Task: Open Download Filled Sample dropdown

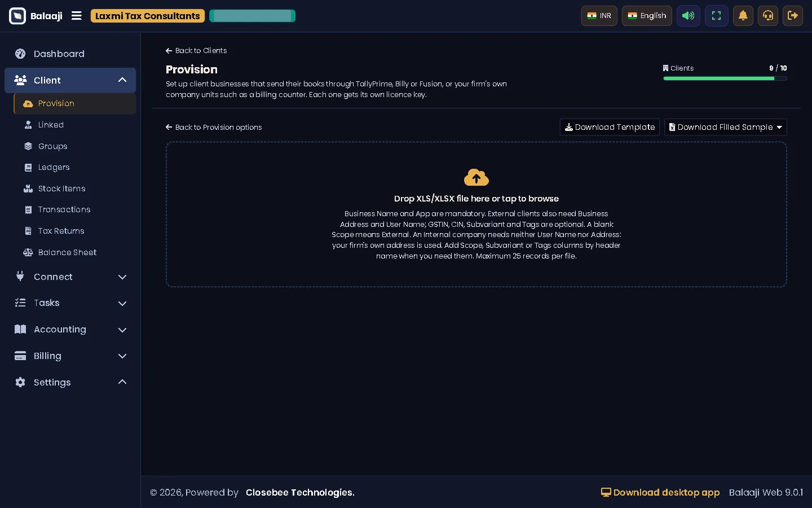Action: tap(726, 128)
